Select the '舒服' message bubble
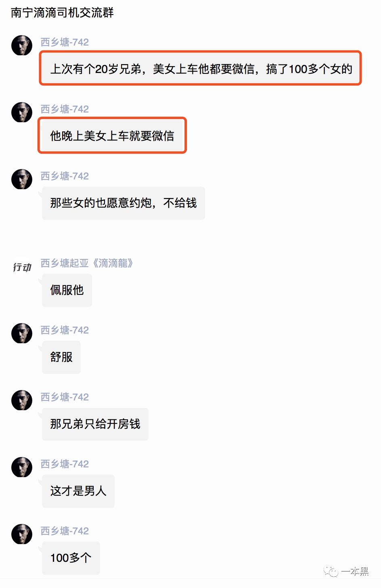 61,357
